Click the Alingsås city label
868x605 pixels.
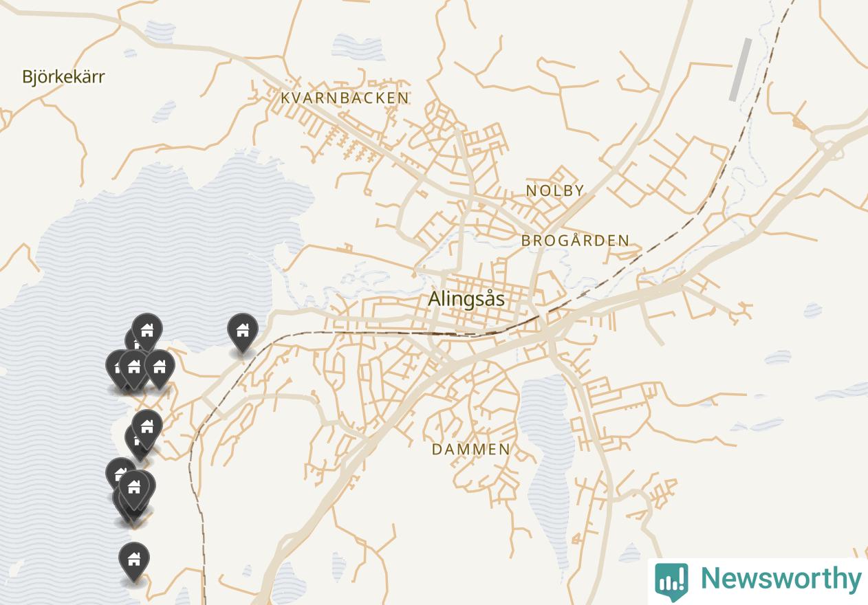coord(466,299)
